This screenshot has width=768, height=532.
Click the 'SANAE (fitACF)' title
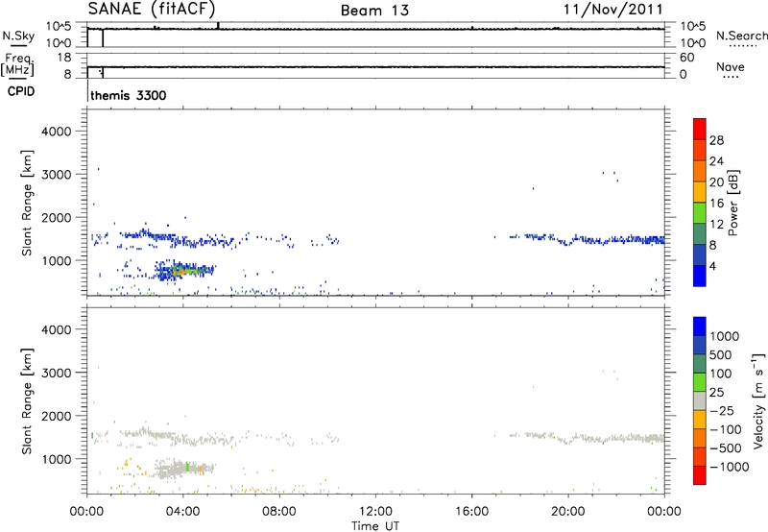[x=152, y=9]
